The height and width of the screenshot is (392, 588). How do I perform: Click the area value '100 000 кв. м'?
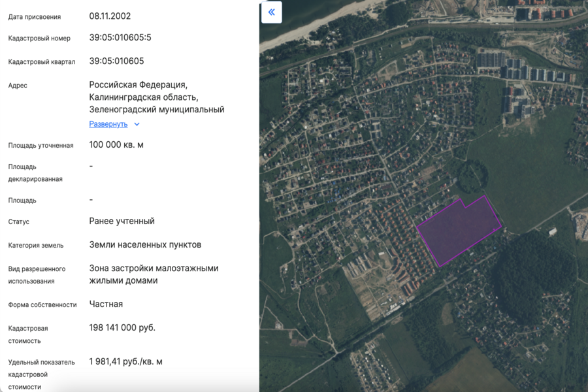(x=116, y=145)
